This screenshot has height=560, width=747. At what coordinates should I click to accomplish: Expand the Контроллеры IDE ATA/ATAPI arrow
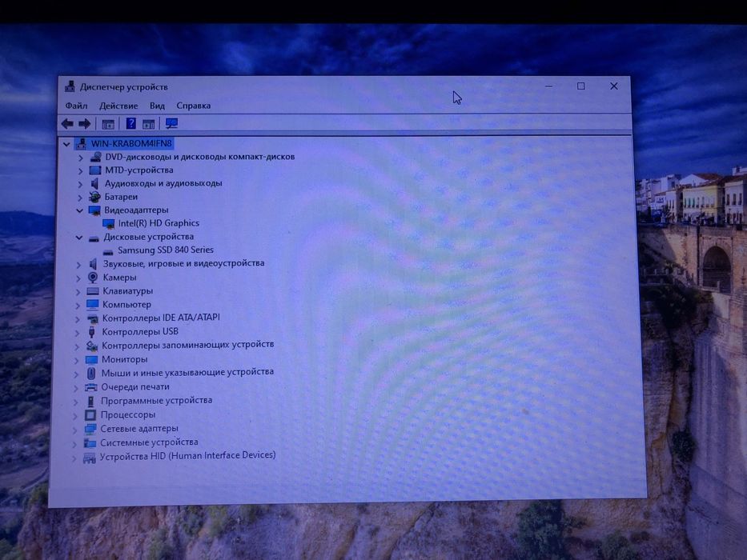(x=77, y=319)
